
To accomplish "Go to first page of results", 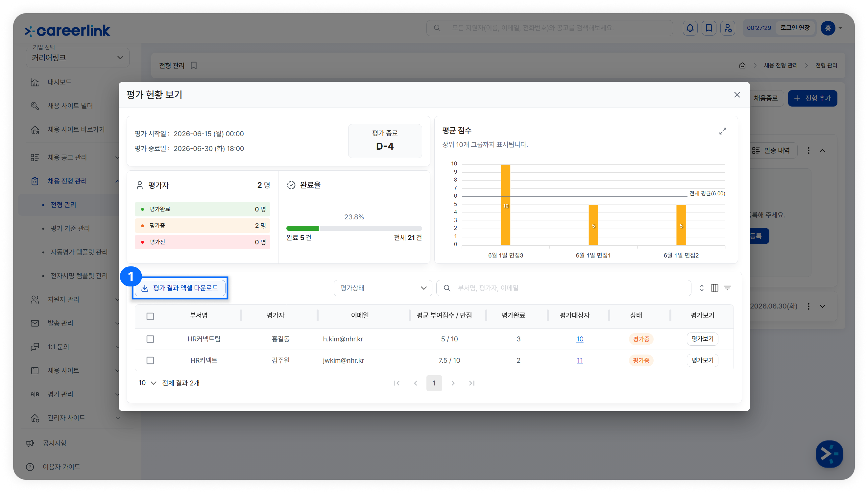I will 397,383.
